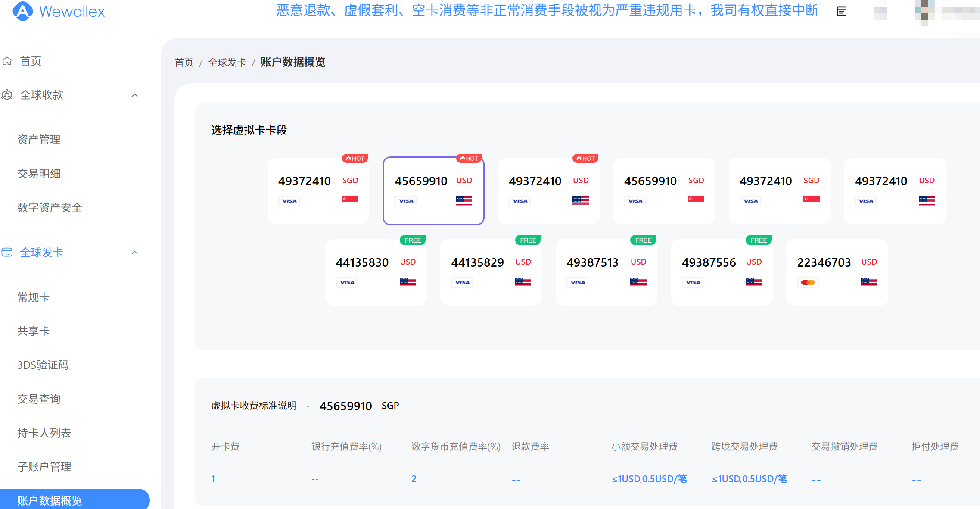Click the home icon beside 首页
The width and height of the screenshot is (980, 509).
(x=7, y=61)
